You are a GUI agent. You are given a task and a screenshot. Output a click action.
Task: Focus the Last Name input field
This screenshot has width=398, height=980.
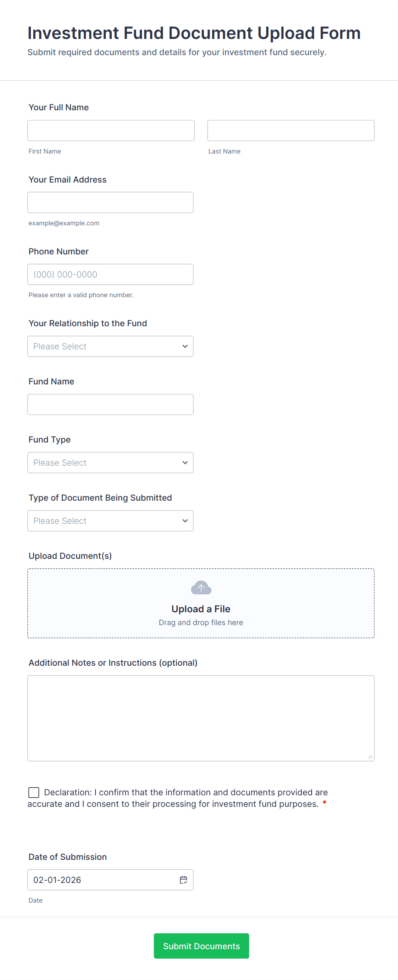click(x=291, y=130)
